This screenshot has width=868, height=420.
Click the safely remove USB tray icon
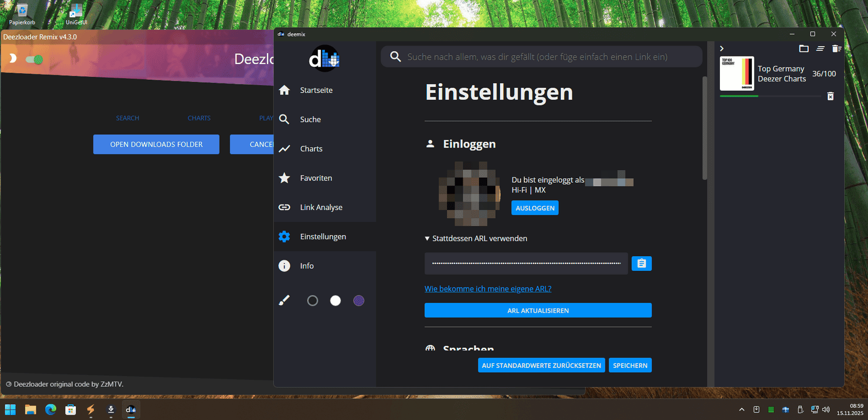pos(800,410)
